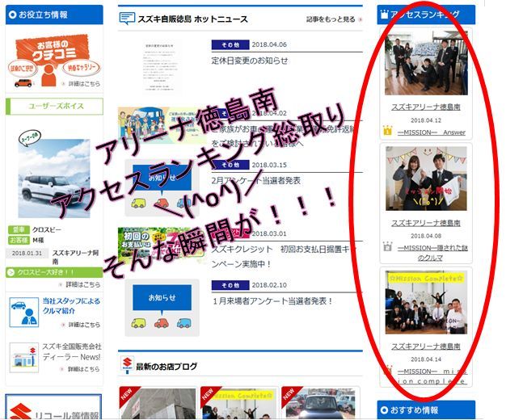Open お知らせ thumbnail beside 1月来場者アンケート
The height and width of the screenshot is (420, 506).
pyautogui.click(x=162, y=308)
